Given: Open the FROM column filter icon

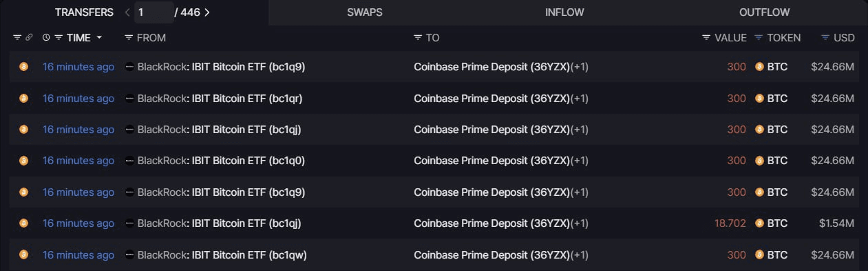Looking at the screenshot, I should (x=129, y=38).
